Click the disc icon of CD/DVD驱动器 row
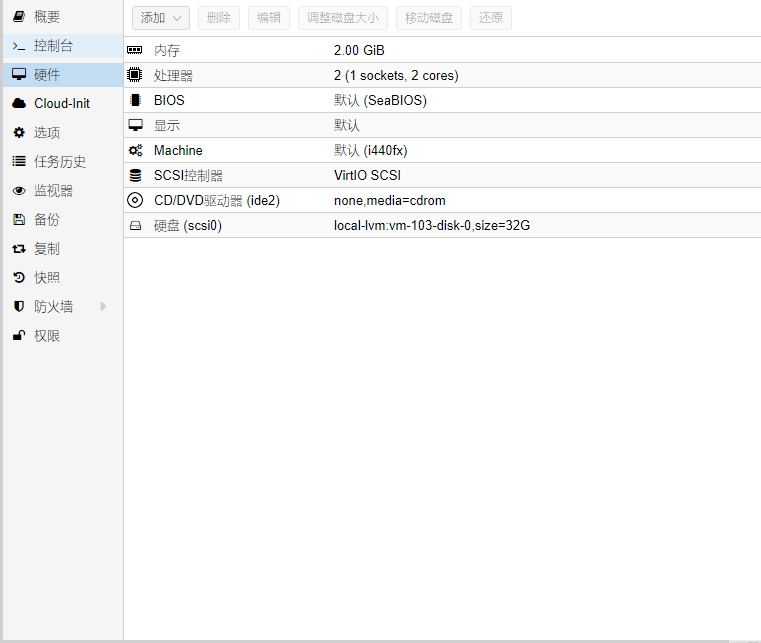 pyautogui.click(x=135, y=200)
